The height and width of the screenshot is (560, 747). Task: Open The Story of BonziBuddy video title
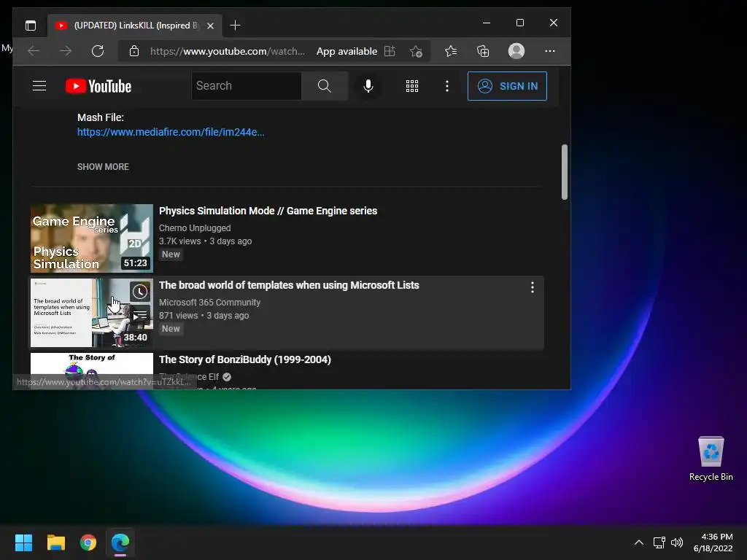coord(245,359)
